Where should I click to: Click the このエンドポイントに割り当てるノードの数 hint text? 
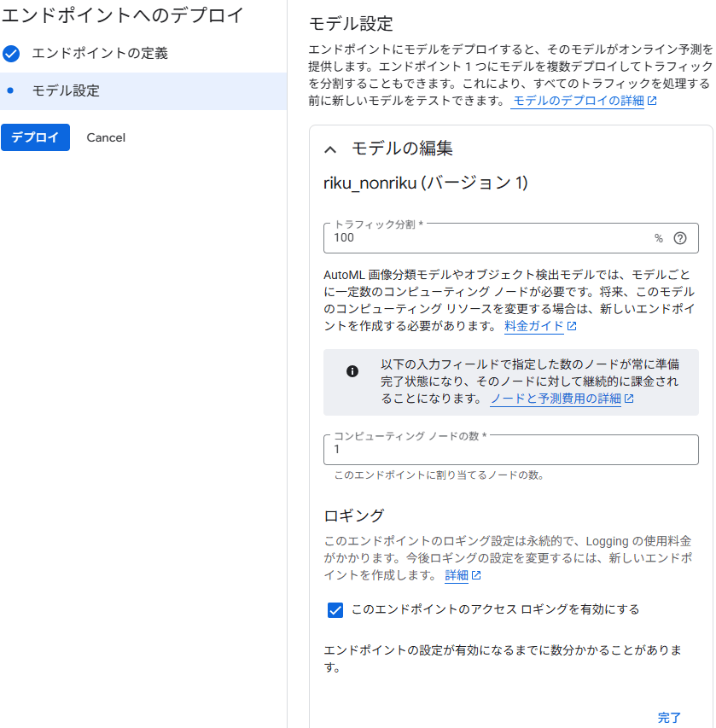pyautogui.click(x=439, y=475)
